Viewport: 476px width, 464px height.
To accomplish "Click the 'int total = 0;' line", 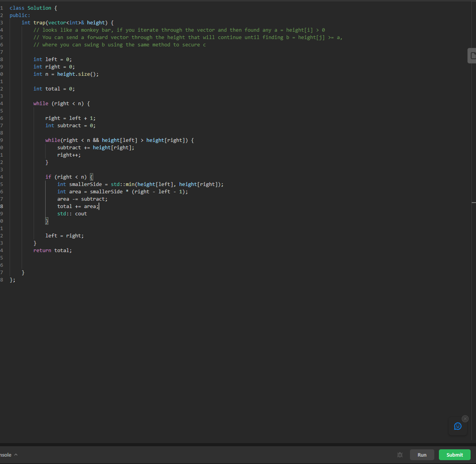I will pos(54,89).
